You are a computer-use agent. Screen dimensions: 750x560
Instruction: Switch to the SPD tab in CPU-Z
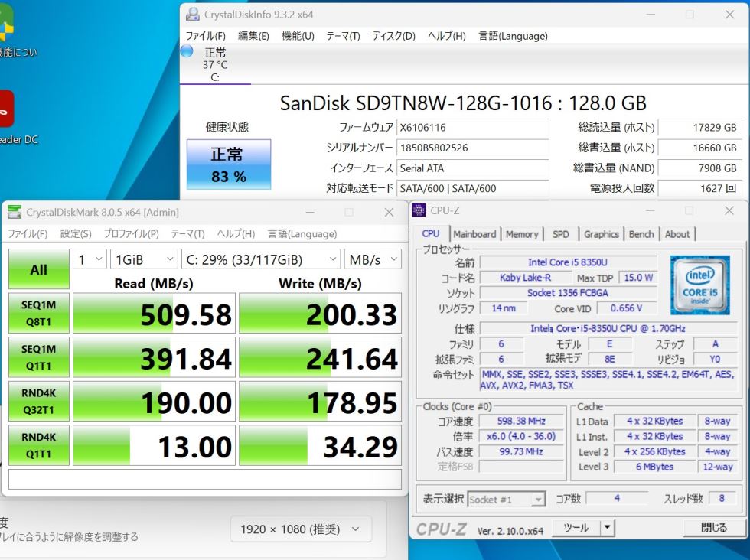coord(560,234)
